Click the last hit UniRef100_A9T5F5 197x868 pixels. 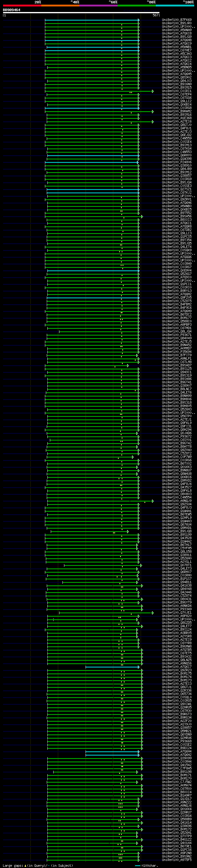point(177,860)
